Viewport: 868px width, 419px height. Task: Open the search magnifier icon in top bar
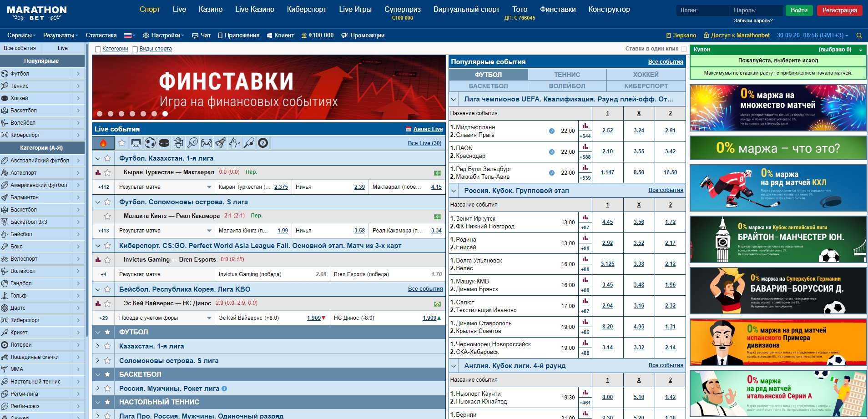click(x=859, y=35)
